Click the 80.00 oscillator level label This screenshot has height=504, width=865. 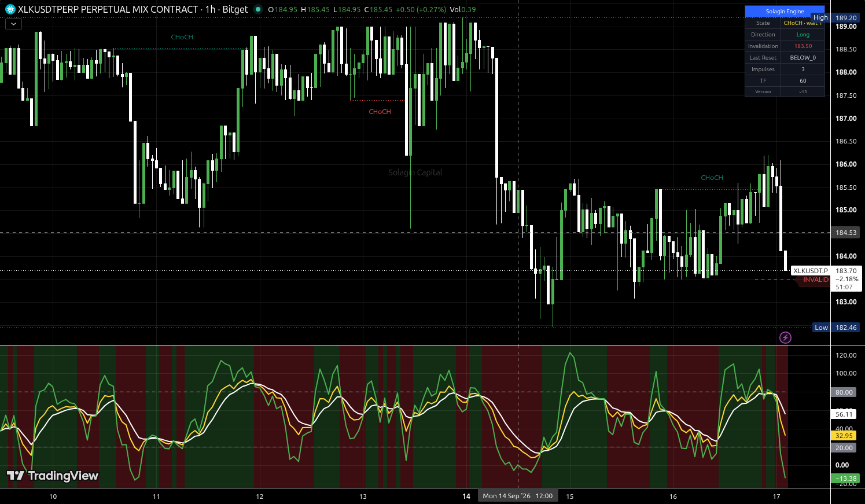pyautogui.click(x=844, y=392)
